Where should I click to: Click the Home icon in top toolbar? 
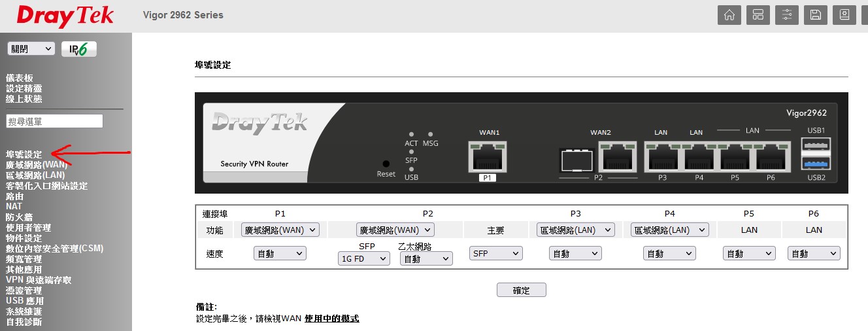click(729, 15)
